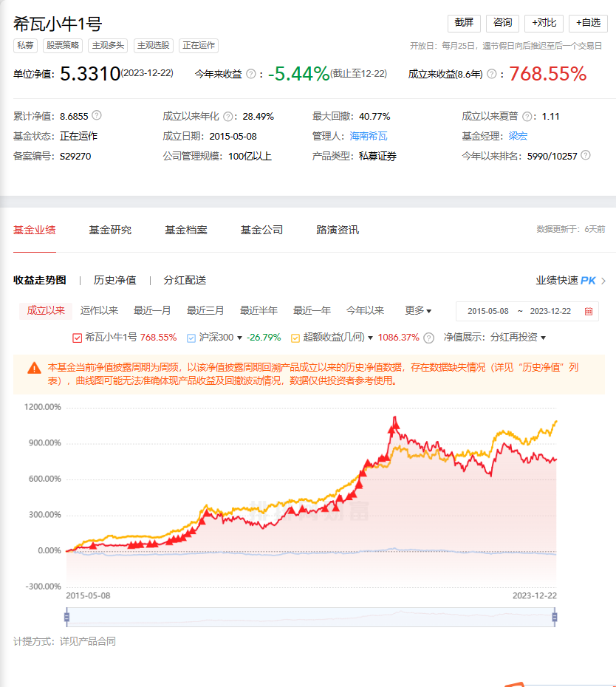Select 最近半年 time range
The image size is (616, 687).
[259, 311]
